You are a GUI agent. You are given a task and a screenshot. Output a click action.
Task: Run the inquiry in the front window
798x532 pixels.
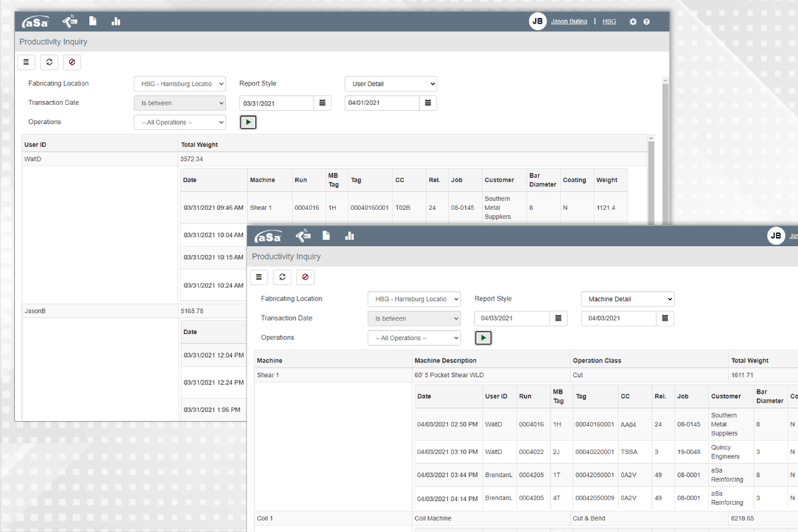(x=483, y=338)
